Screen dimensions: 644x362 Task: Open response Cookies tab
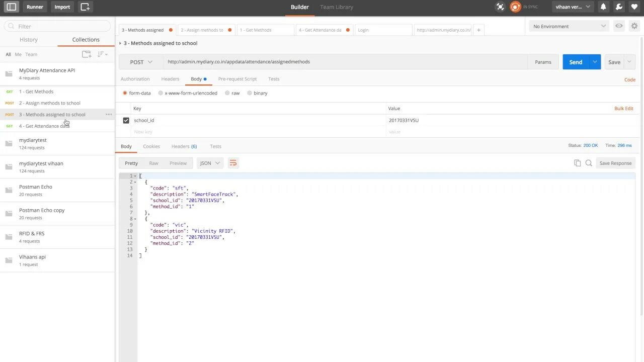[151, 146]
